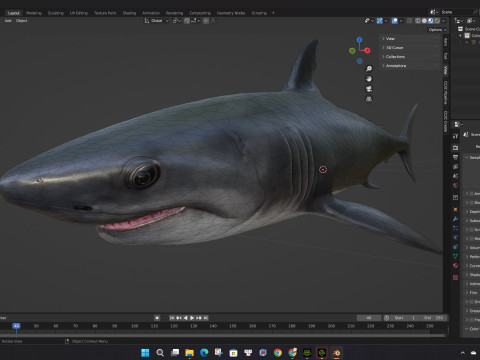Viewport: 480px width, 360px height.
Task: Open the Particles properties icon
Action: (455, 228)
